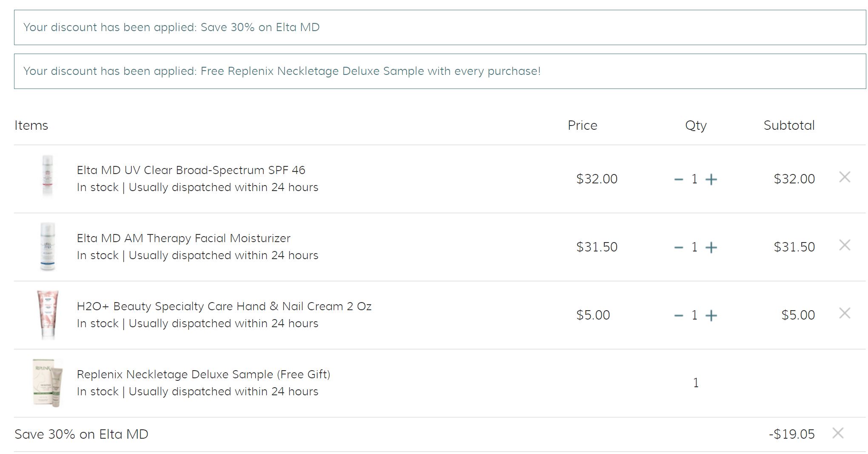Decrease quantity of Elta MD UV Clear
The width and height of the screenshot is (868, 454).
point(679,180)
